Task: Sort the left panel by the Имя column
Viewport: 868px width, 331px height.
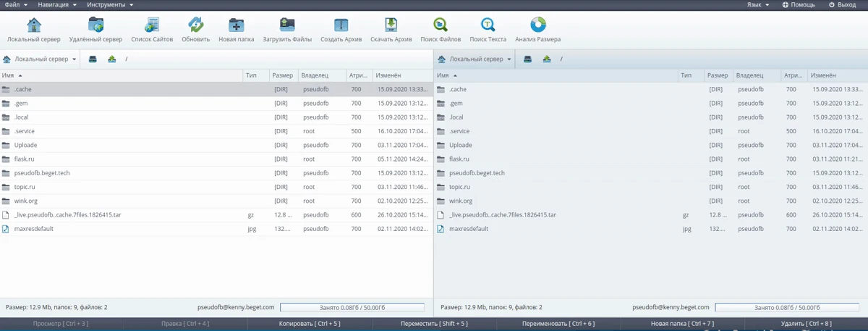Action: [x=9, y=75]
